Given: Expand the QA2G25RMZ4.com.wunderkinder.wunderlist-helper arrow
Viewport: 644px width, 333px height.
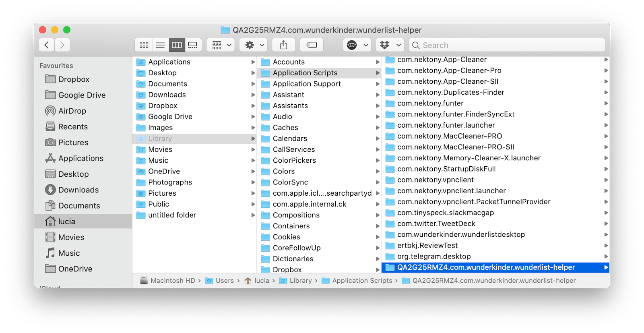Looking at the screenshot, I should point(606,267).
